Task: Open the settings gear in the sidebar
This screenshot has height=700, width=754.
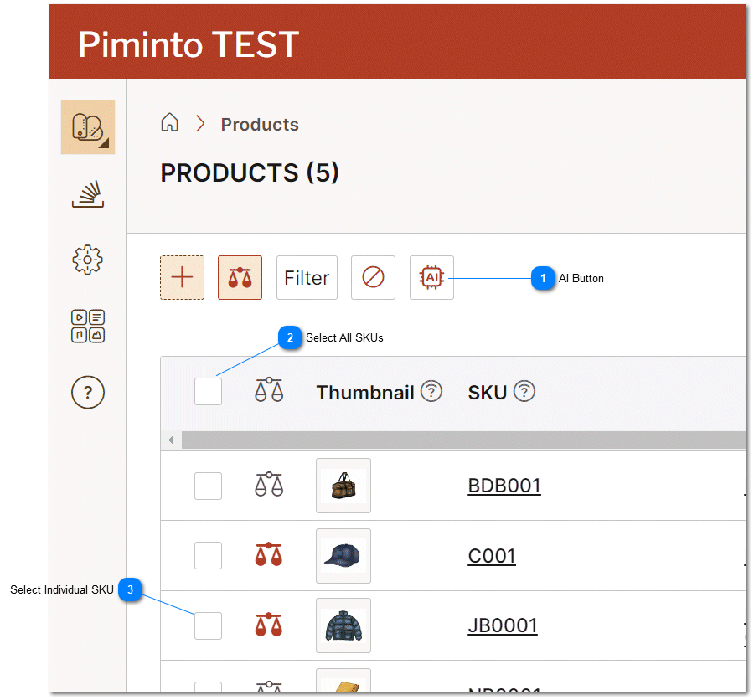Action: click(x=87, y=260)
